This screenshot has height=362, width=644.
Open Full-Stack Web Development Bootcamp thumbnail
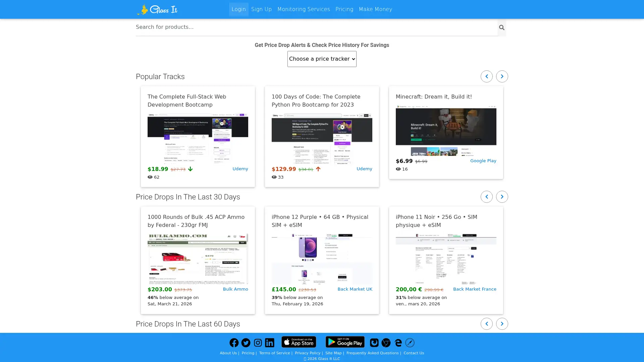coord(198,138)
